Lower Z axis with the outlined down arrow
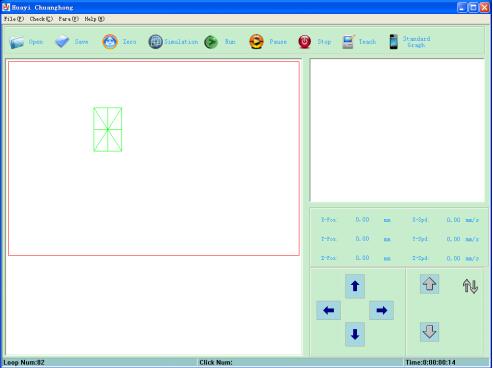 [429, 332]
